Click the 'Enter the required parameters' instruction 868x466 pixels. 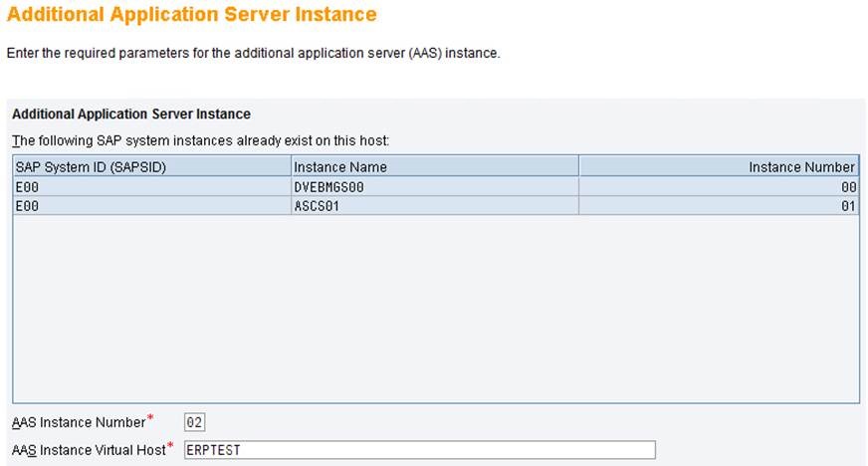pyautogui.click(x=253, y=53)
